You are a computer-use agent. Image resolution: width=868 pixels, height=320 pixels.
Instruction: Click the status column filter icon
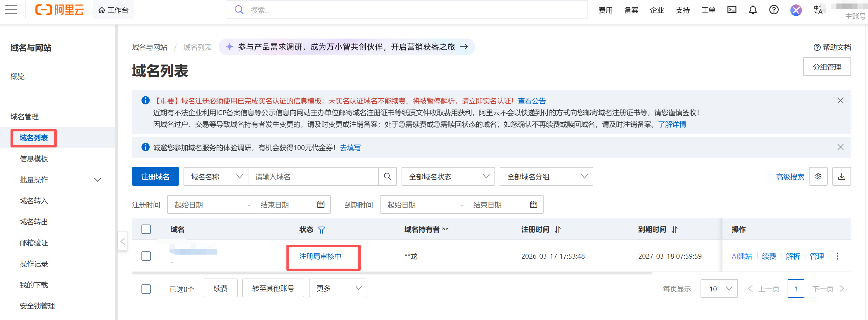click(321, 229)
